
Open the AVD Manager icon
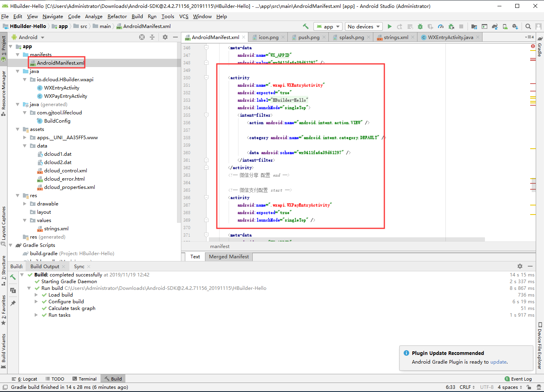point(505,26)
